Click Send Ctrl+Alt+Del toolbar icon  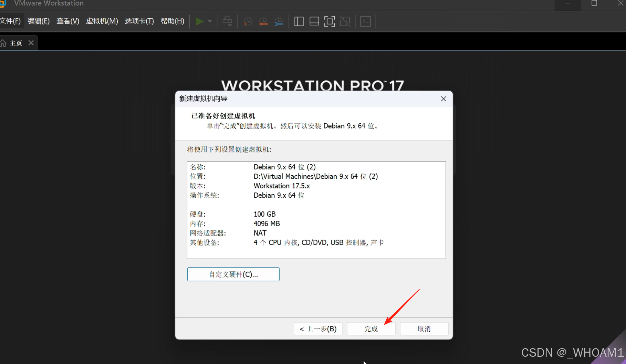click(x=227, y=21)
